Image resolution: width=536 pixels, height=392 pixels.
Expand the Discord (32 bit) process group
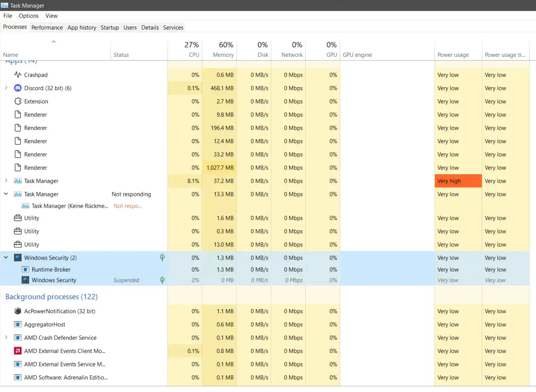coord(6,88)
